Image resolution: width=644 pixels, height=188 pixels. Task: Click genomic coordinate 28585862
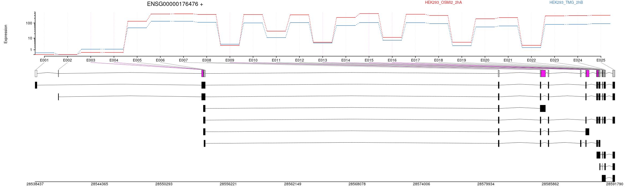[x=550, y=184]
